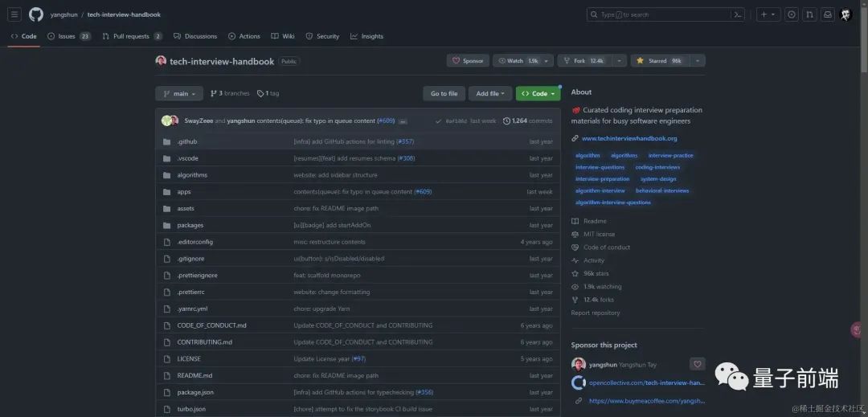Switch to the Discussions tab
Screen dimensions: 868x417
point(195,36)
